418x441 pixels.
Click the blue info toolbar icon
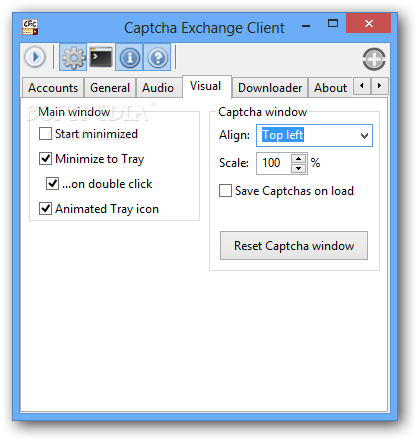click(x=129, y=57)
